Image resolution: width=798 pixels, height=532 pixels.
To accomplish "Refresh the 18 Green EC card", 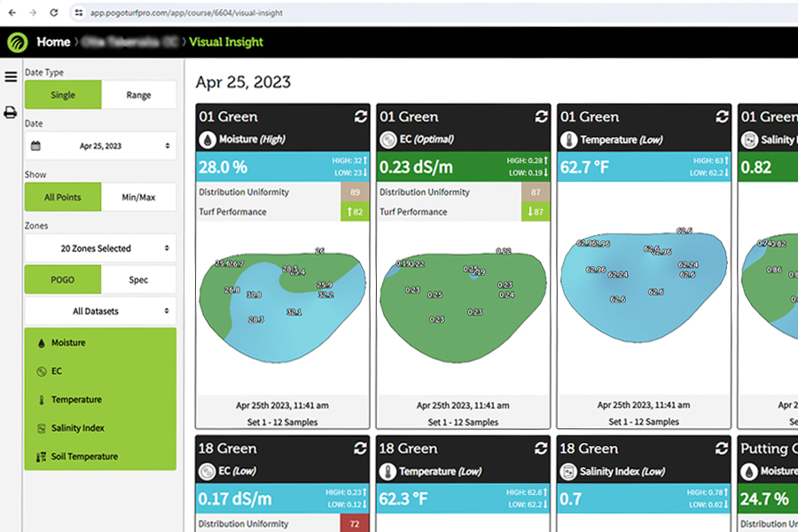I will coord(361,449).
